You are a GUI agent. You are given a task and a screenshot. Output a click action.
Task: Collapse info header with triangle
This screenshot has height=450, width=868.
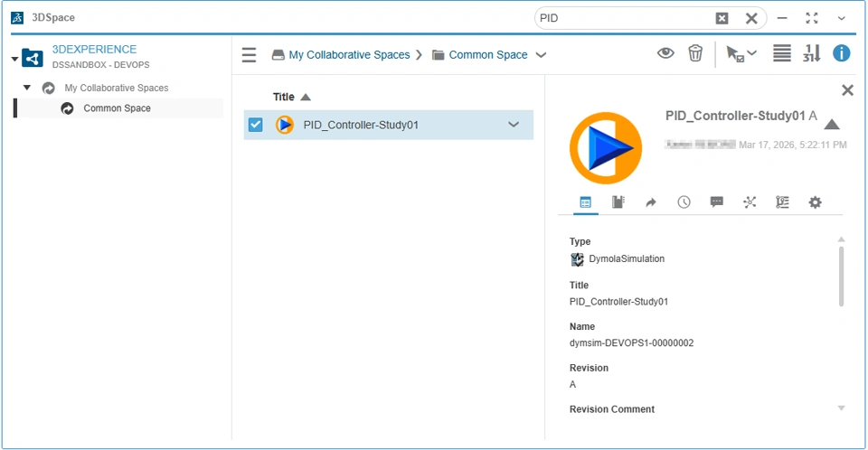click(832, 125)
